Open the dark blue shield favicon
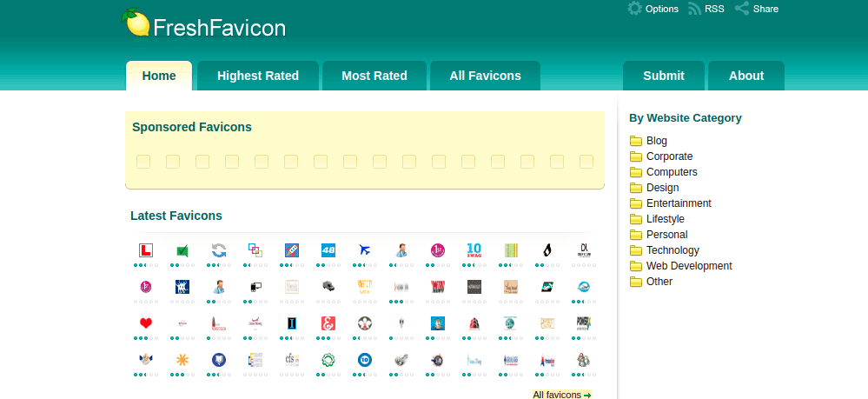The height and width of the screenshot is (399, 868). click(x=219, y=360)
